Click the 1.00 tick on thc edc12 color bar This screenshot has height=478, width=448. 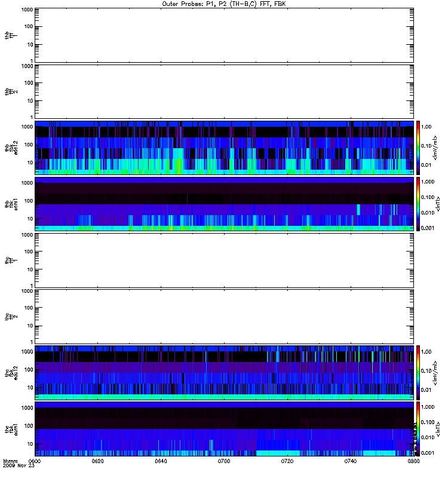click(426, 352)
